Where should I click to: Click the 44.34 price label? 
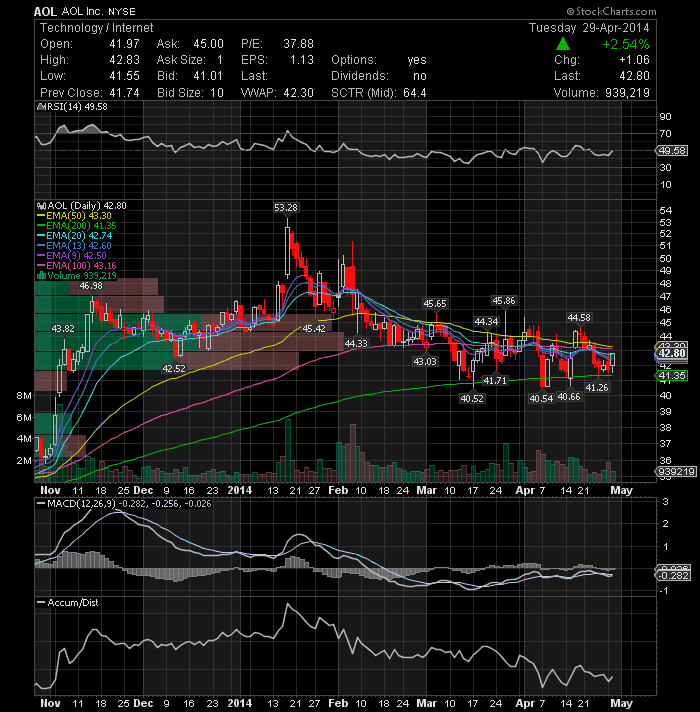[x=486, y=321]
